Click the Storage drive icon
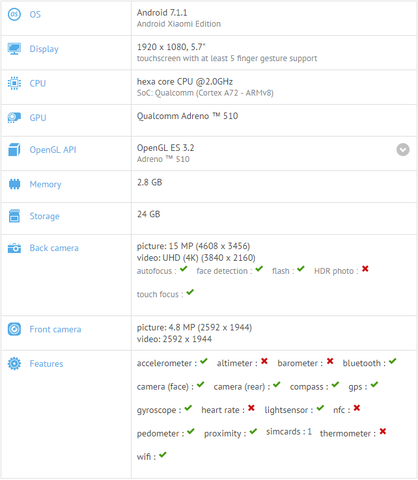418x480 pixels. pos(14,216)
